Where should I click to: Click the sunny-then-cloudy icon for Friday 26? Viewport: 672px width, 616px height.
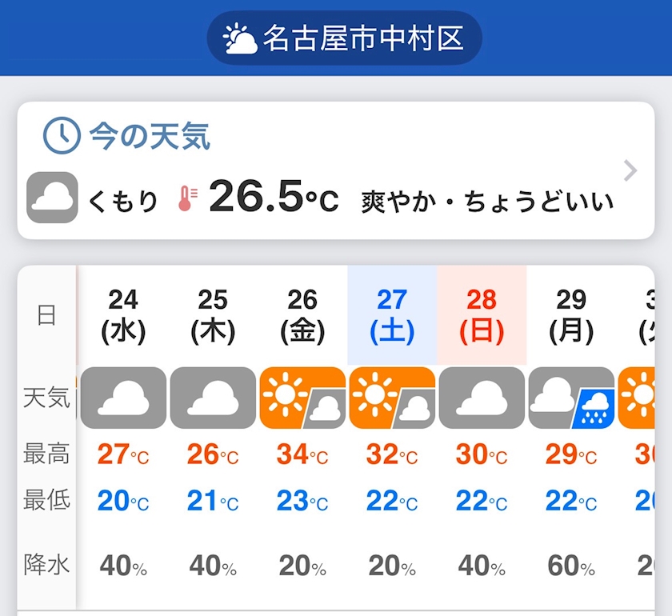coord(302,398)
